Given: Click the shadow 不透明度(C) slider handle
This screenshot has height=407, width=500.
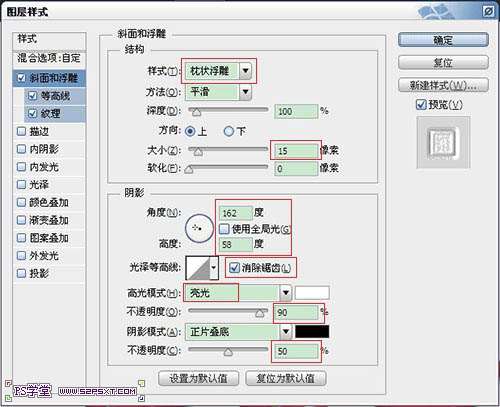Looking at the screenshot, I should coord(228,352).
